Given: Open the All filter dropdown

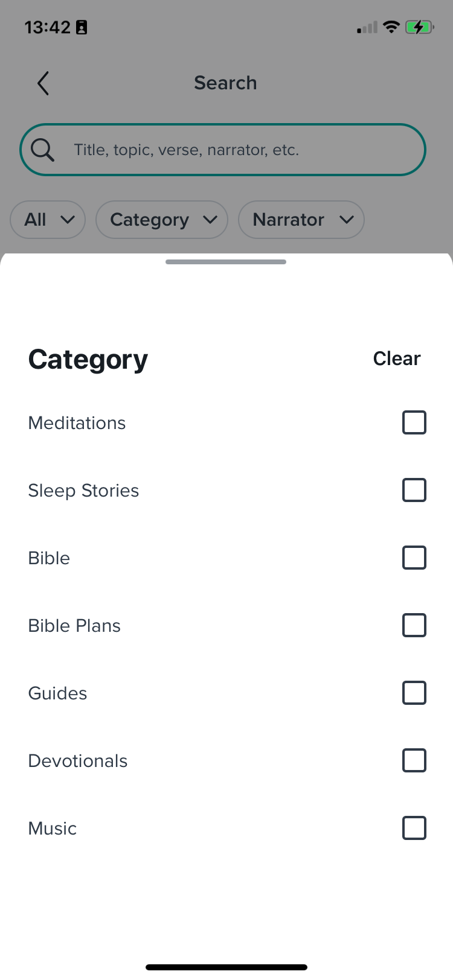Looking at the screenshot, I should (x=48, y=220).
